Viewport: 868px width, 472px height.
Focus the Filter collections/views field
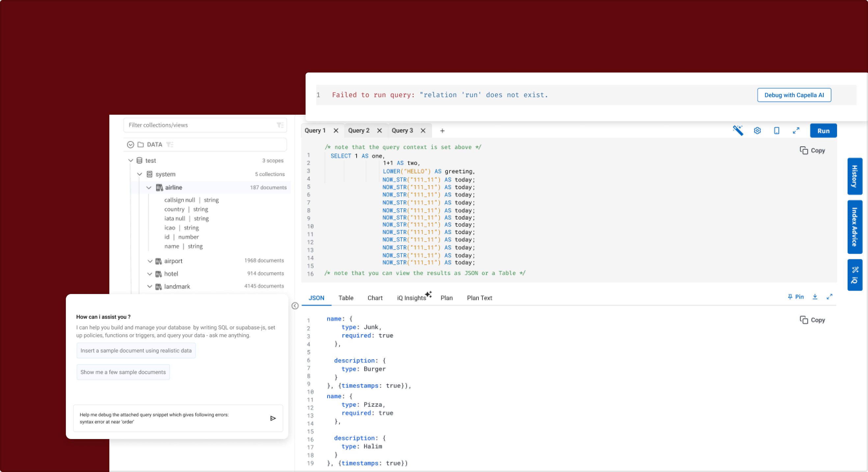pyautogui.click(x=205, y=125)
